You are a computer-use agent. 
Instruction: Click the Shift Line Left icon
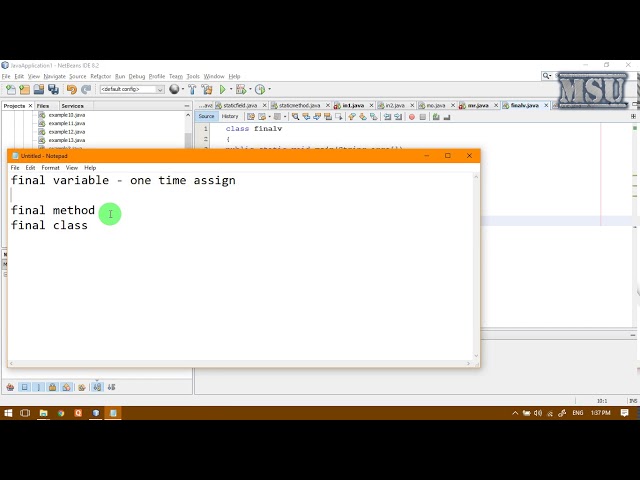387,117
